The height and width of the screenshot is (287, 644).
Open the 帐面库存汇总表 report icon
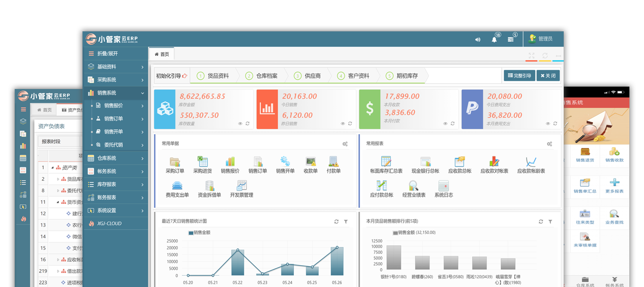[x=386, y=161]
